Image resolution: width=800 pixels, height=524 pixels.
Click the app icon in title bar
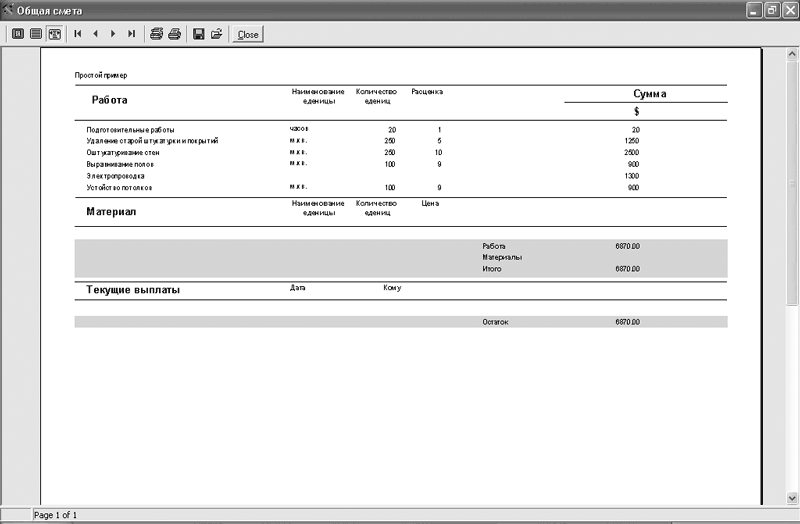[x=8, y=10]
